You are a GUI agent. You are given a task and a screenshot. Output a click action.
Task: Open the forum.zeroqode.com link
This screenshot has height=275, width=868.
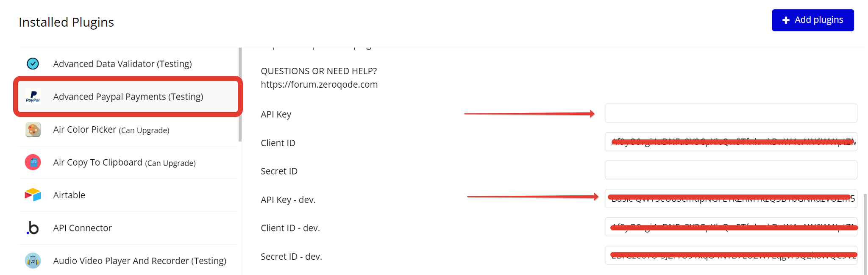pyautogui.click(x=319, y=84)
